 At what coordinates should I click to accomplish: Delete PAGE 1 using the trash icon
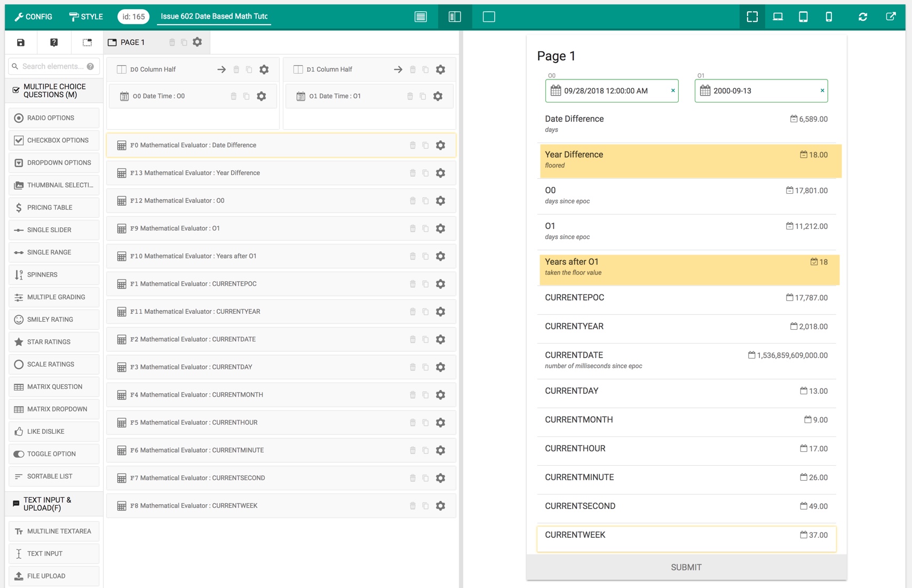pos(172,42)
